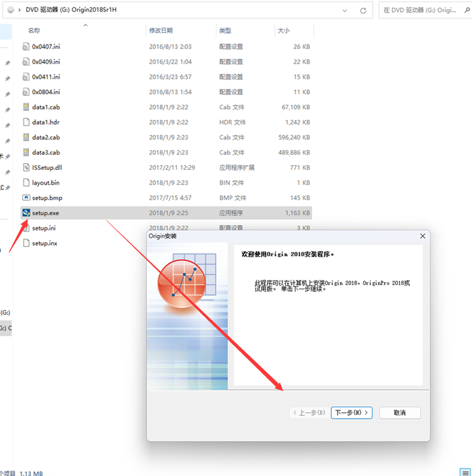Image resolution: width=472 pixels, height=476 pixels.
Task: Select the setup.ini file name
Action: pyautogui.click(x=44, y=228)
